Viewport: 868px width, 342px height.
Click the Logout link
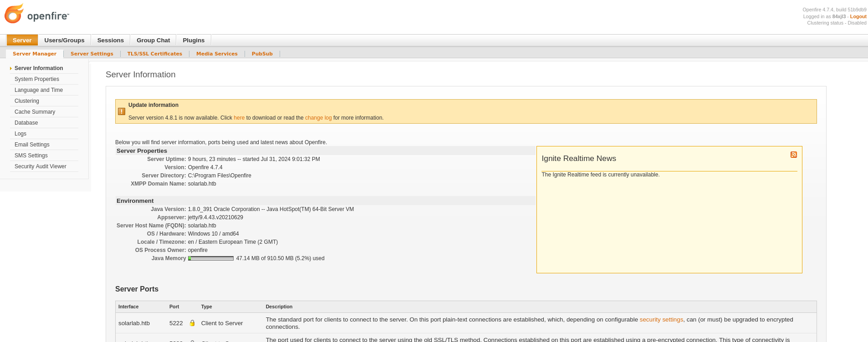[858, 16]
